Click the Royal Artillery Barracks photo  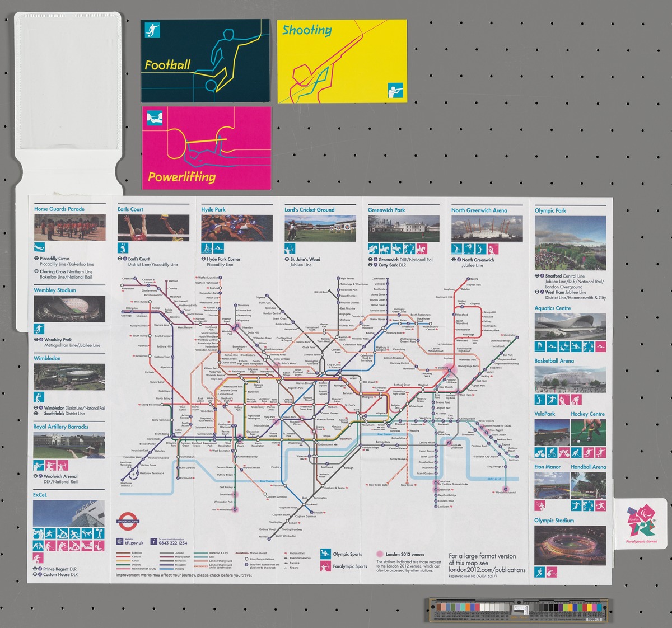click(69, 446)
